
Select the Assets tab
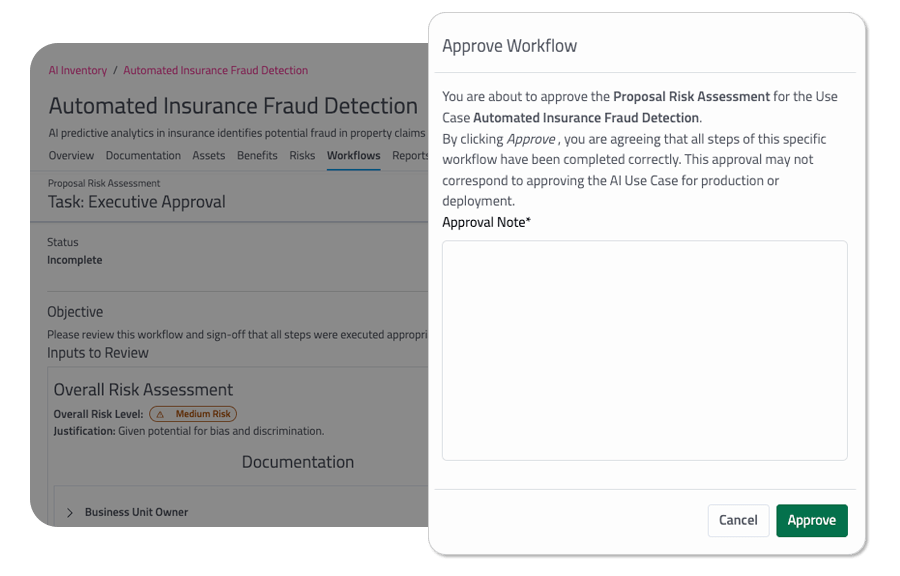209,156
